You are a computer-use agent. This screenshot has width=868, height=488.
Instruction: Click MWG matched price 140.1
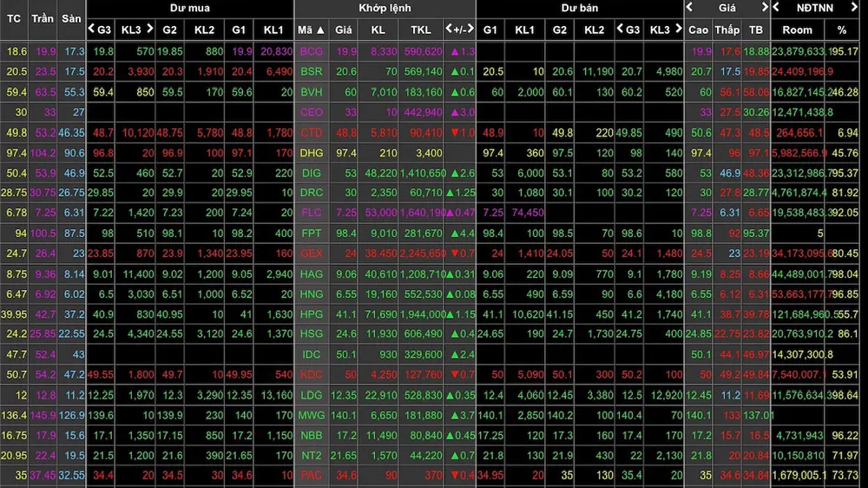(343, 415)
